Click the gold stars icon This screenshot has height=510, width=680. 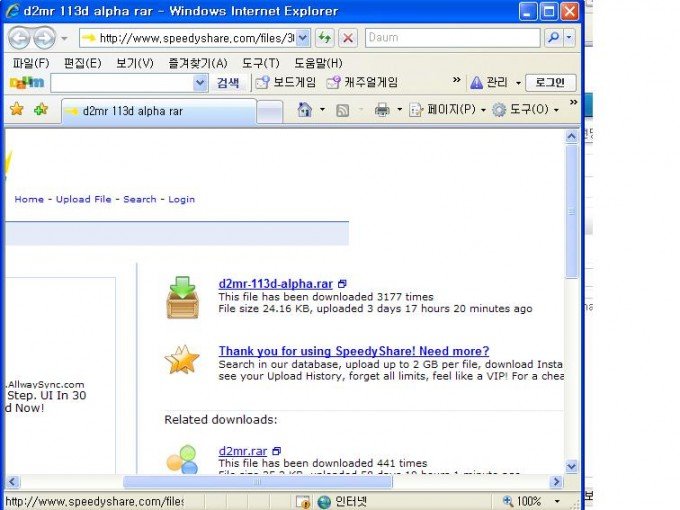tap(182, 360)
